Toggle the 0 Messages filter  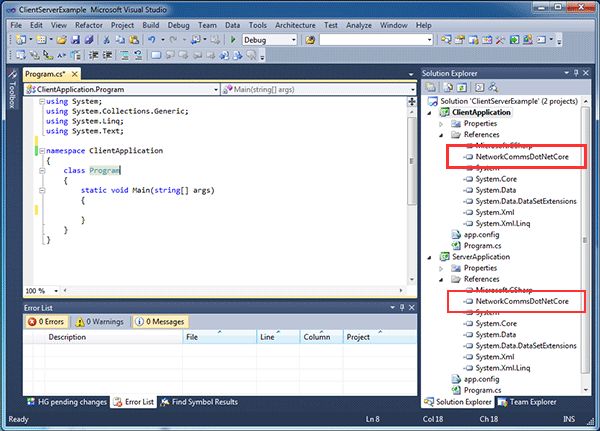[x=160, y=322]
